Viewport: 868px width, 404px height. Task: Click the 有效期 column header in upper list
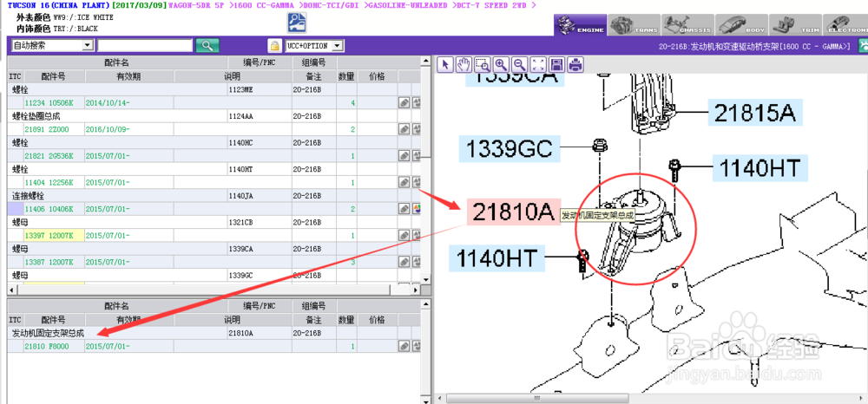pyautogui.click(x=129, y=76)
